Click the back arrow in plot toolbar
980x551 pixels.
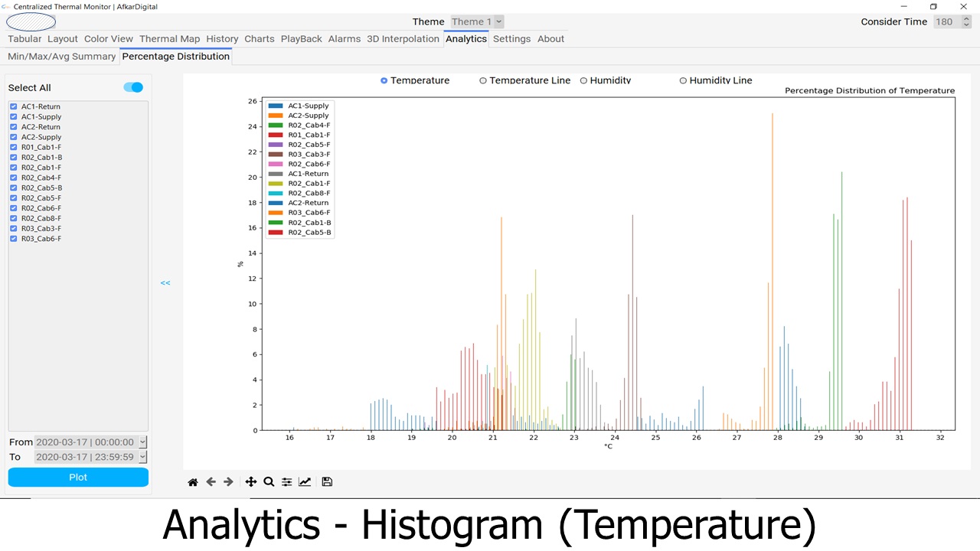211,482
